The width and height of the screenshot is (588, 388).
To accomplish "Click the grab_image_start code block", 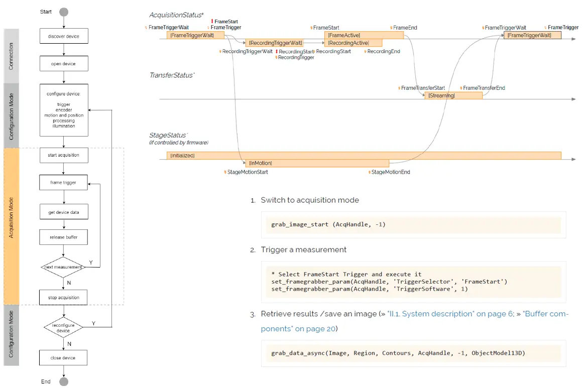I will click(413, 224).
